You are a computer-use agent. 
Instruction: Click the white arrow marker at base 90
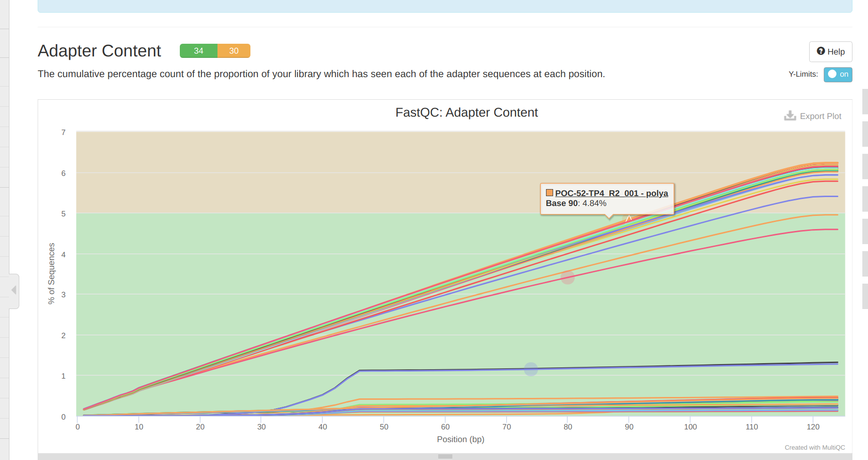[x=629, y=218]
